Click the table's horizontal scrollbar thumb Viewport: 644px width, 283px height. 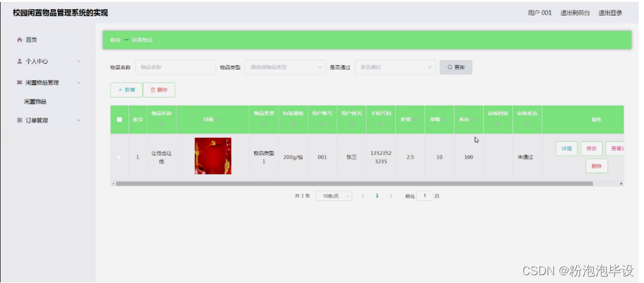pos(354,183)
